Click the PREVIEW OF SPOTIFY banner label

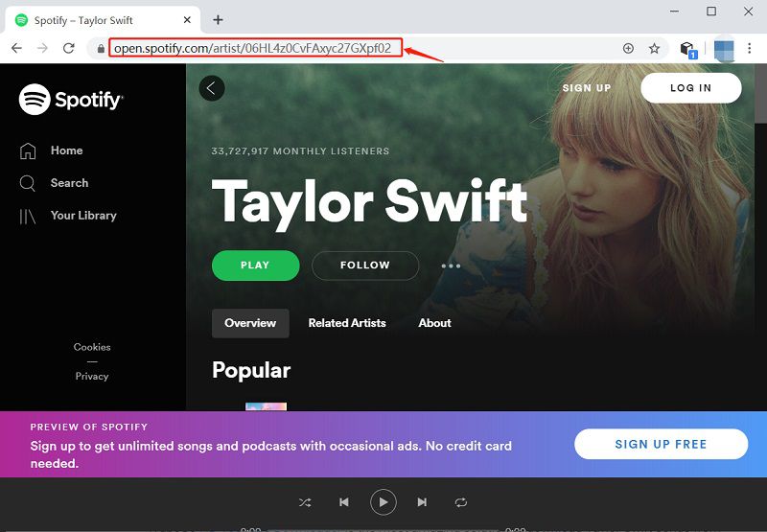(x=88, y=427)
